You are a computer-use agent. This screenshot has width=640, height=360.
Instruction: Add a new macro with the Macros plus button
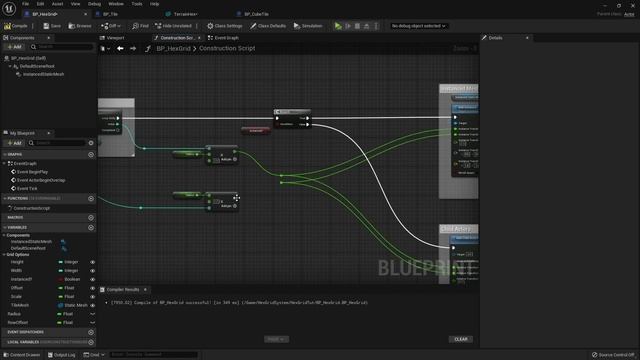pos(91,218)
